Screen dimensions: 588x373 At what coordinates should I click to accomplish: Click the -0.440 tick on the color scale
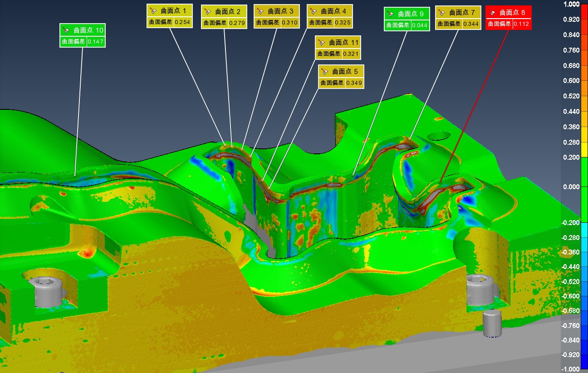572,267
